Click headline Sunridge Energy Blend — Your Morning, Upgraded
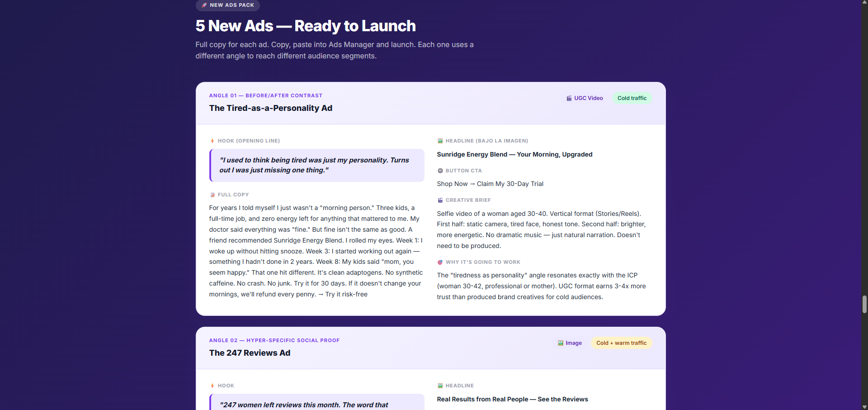Screen dimensions: 868x410 514,154
